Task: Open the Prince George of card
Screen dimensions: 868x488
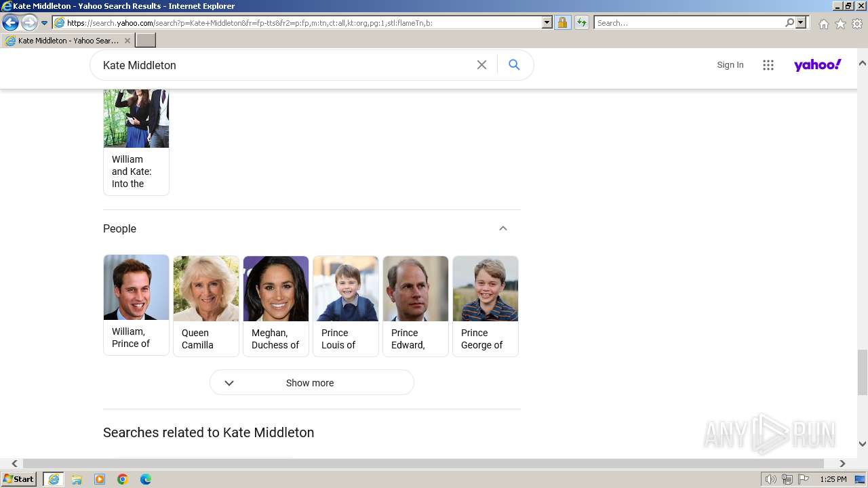Action: [x=486, y=306]
